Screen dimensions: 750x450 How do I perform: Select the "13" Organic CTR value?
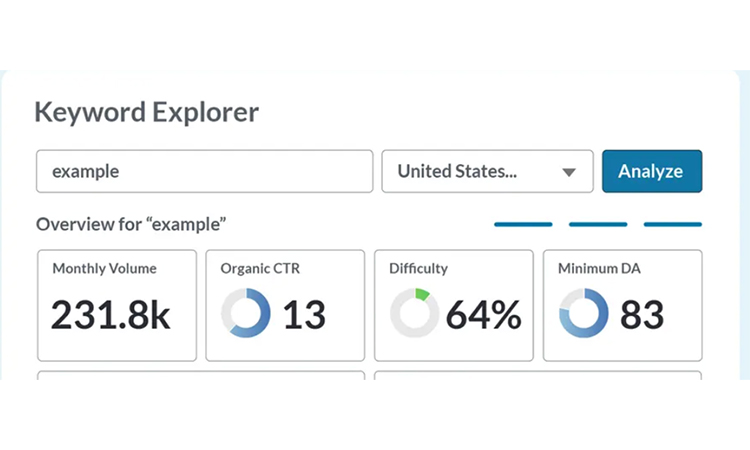coord(304,315)
